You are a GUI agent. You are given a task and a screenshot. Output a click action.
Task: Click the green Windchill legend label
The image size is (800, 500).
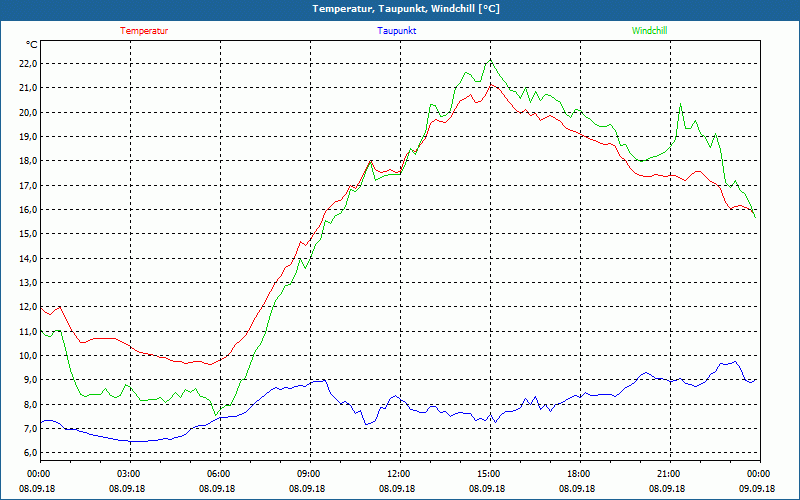[649, 31]
